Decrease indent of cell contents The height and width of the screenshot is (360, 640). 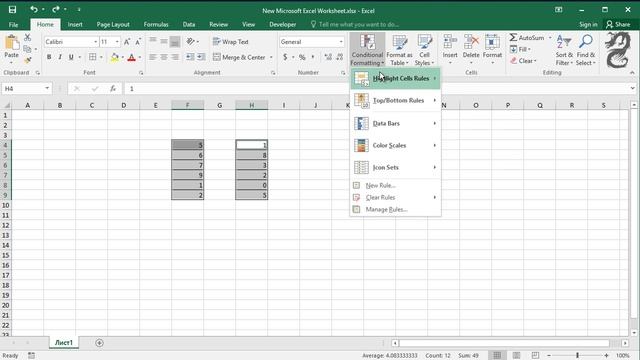click(190, 57)
